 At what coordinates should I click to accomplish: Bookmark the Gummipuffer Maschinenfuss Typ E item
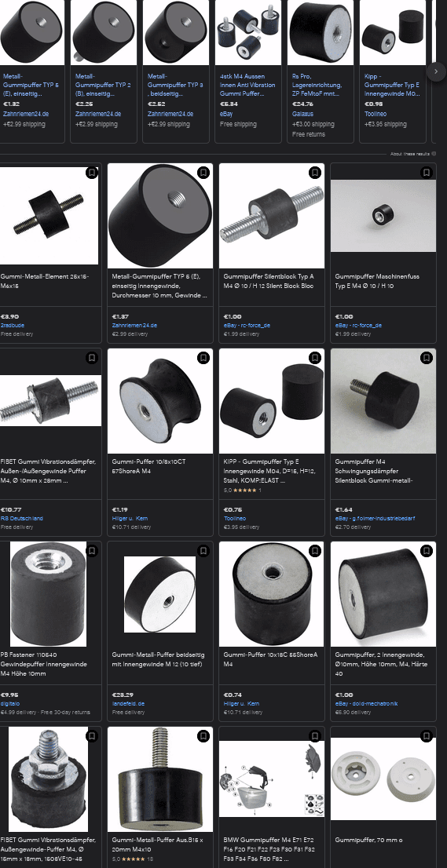coord(427,173)
